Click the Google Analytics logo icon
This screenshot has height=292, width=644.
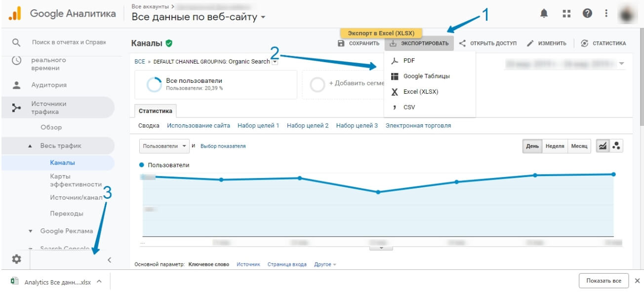click(x=15, y=13)
